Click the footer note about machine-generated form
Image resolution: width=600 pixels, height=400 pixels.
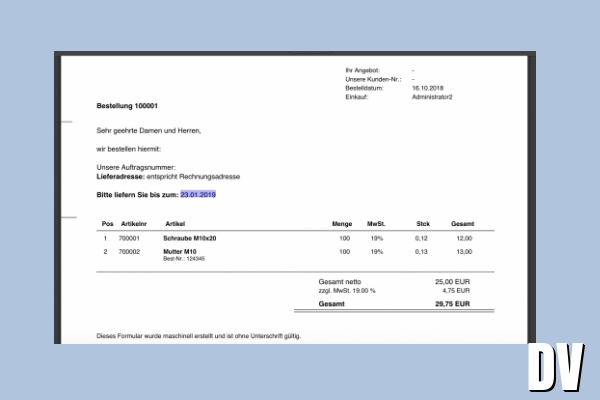pyautogui.click(x=198, y=335)
